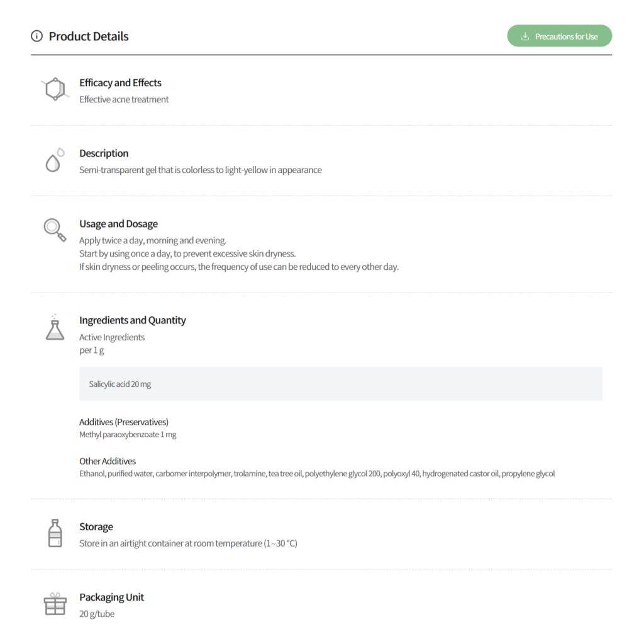Click the info icon beside Product Details
This screenshot has height=644, width=644.
(36, 36)
